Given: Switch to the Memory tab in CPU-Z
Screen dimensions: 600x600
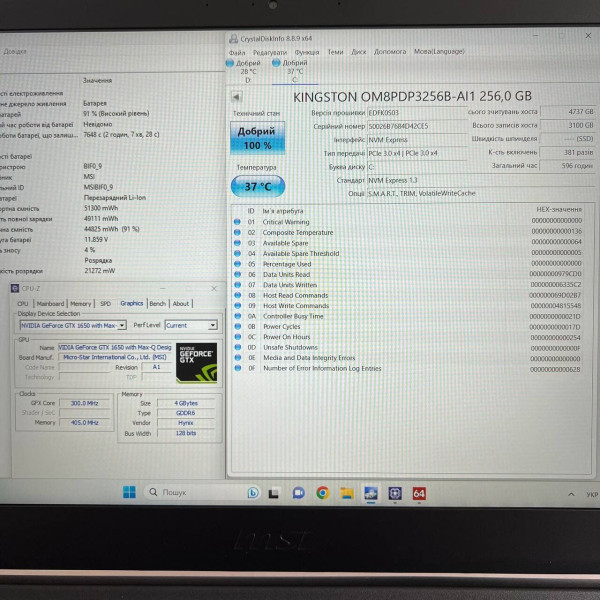Looking at the screenshot, I should tap(80, 304).
